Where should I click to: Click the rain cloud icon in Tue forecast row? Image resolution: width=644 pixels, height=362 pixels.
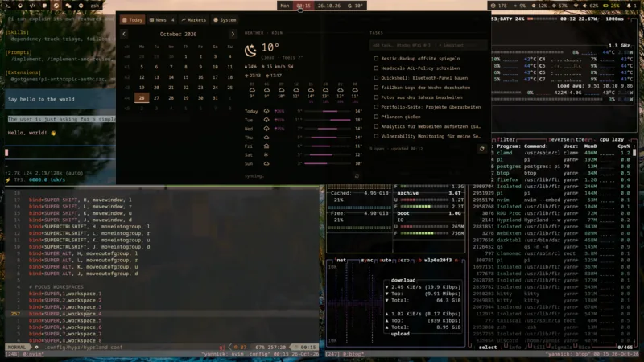266,120
